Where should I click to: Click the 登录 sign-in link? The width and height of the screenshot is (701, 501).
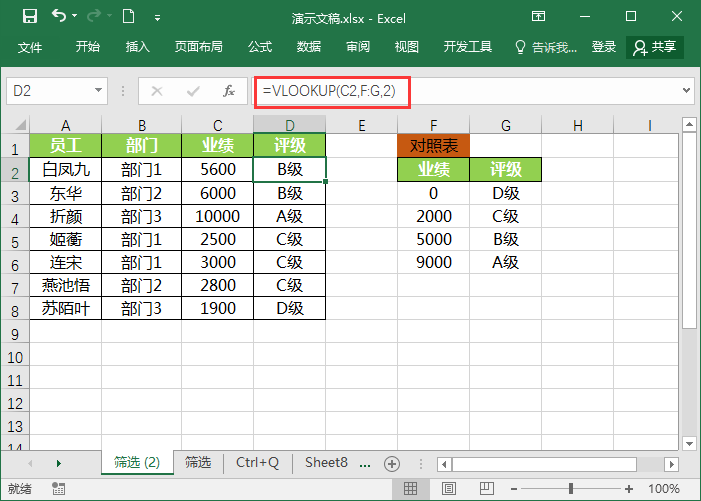click(x=604, y=47)
